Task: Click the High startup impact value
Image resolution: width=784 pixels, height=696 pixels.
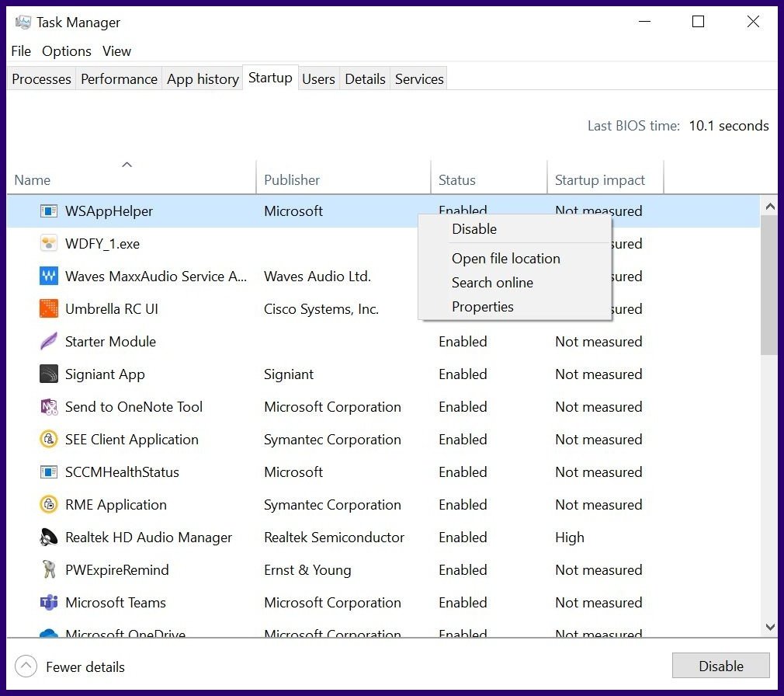Action: (x=570, y=538)
